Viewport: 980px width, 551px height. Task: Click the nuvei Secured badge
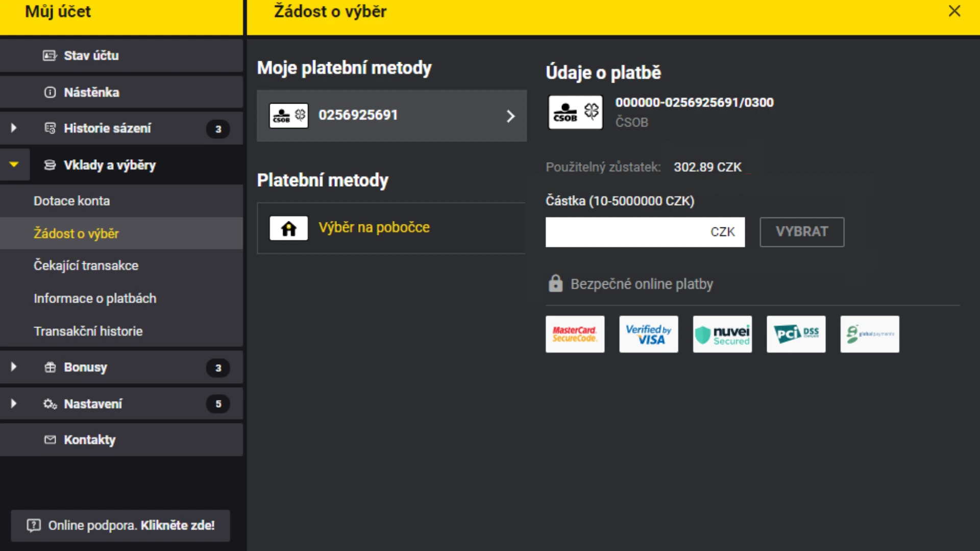(x=722, y=334)
